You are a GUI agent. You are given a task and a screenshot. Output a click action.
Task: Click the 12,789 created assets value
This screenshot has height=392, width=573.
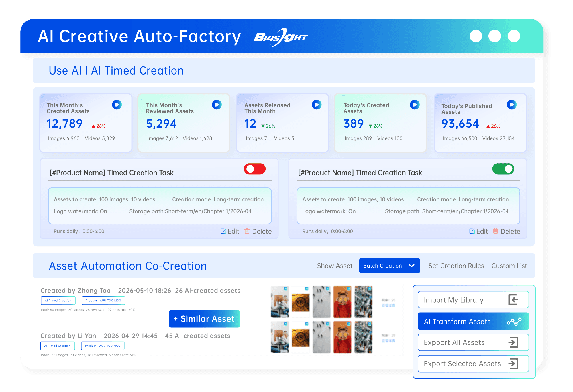(64, 124)
